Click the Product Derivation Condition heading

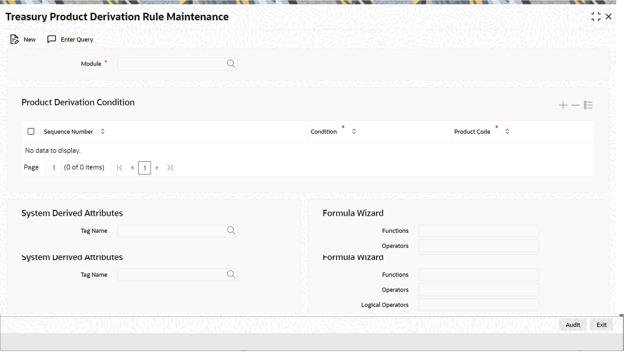[78, 102]
